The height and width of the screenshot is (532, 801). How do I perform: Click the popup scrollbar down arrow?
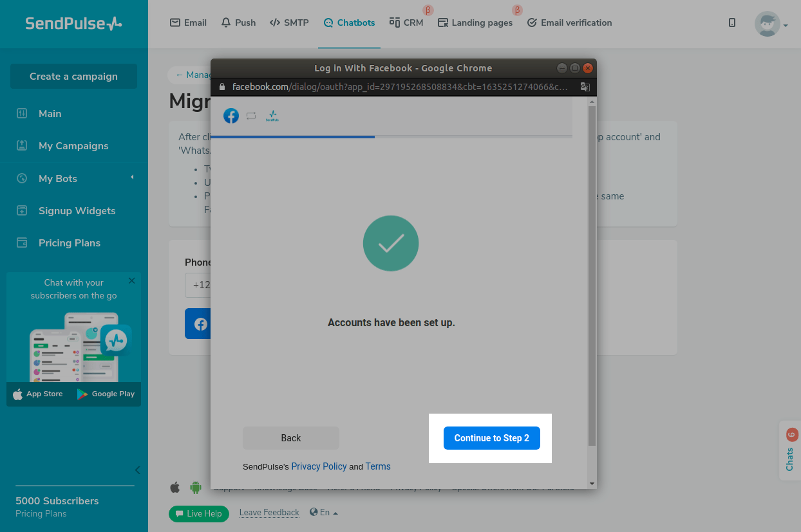click(x=592, y=484)
